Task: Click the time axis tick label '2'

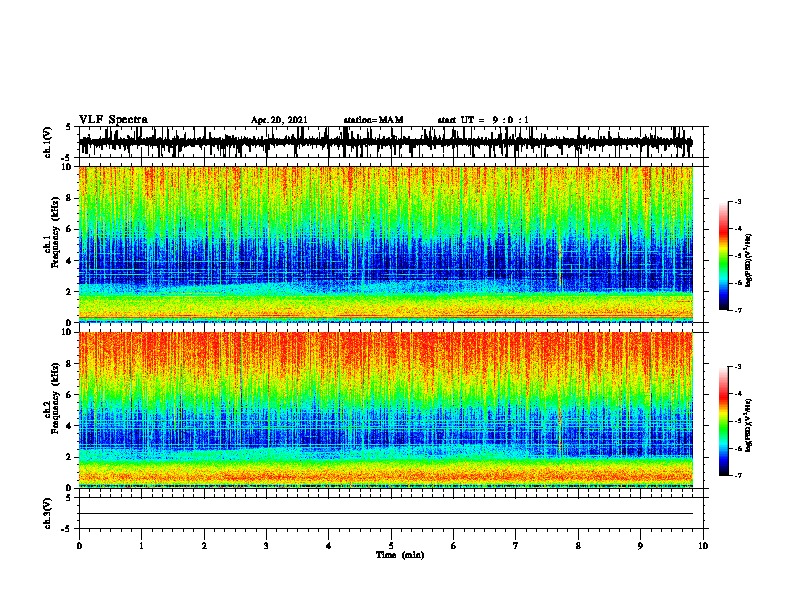Action: click(204, 546)
